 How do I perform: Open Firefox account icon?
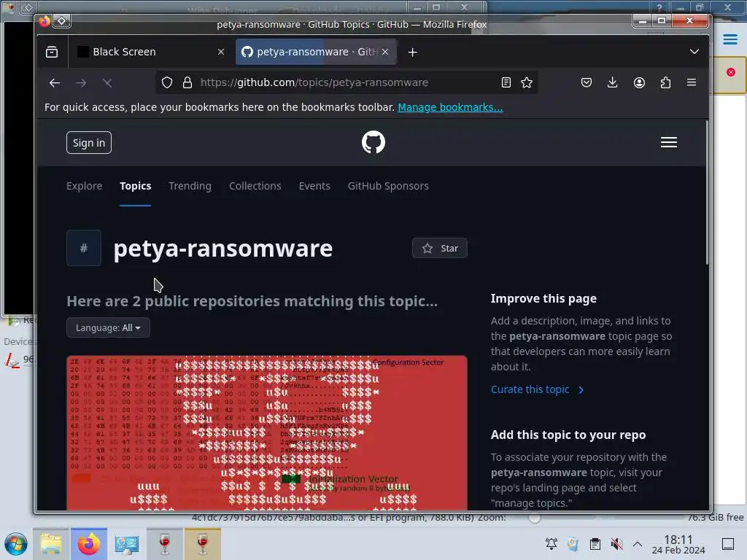coord(639,82)
